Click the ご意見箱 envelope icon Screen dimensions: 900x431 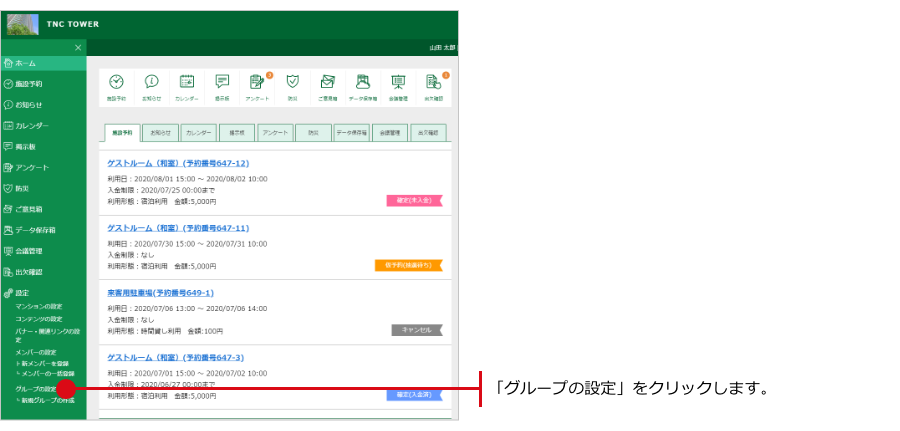click(x=327, y=84)
